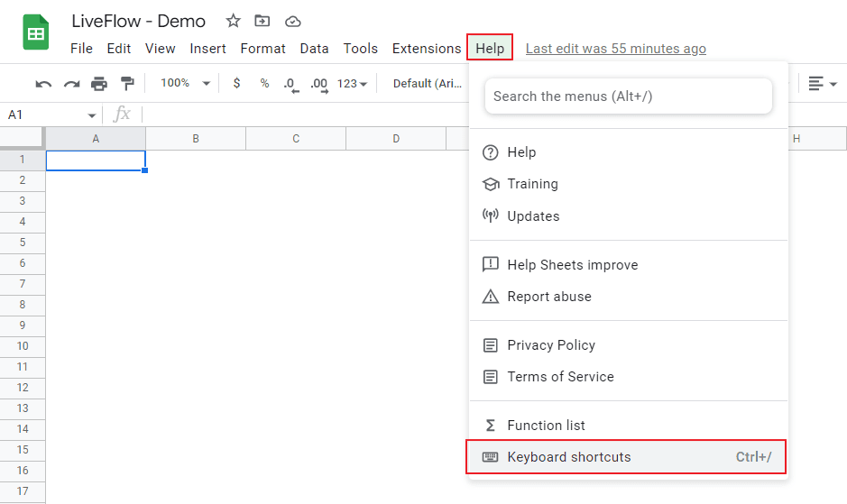Select column A header

coord(96,139)
